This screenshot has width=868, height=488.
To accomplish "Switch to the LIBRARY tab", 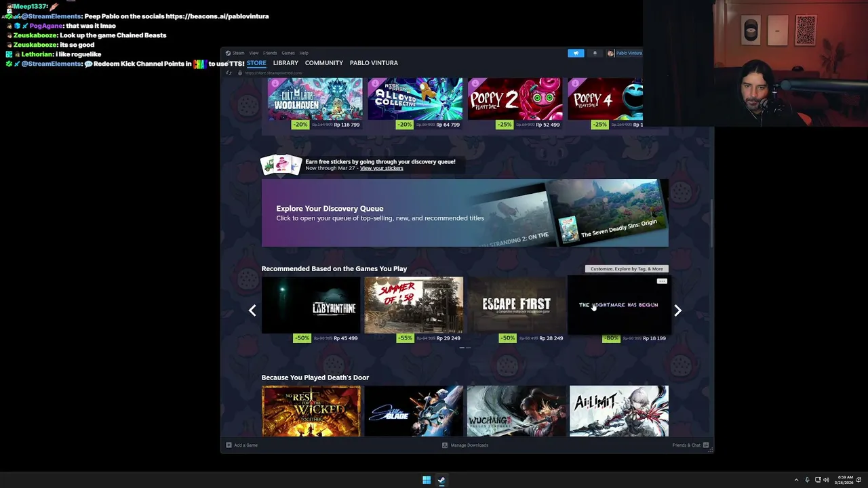I will (285, 63).
